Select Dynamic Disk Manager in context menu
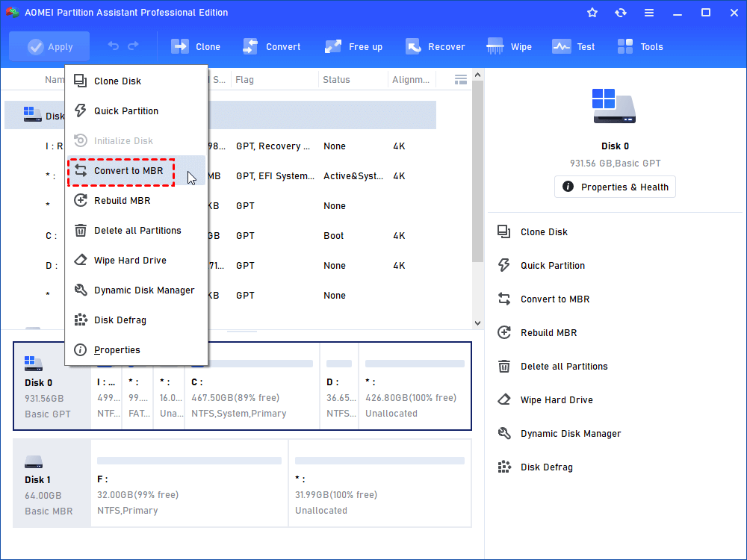Viewport: 747px width, 560px height. pos(143,290)
